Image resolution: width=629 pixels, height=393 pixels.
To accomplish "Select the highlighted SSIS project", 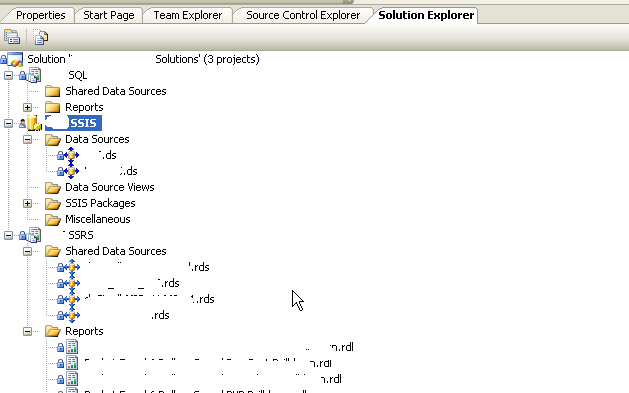I will (73, 123).
